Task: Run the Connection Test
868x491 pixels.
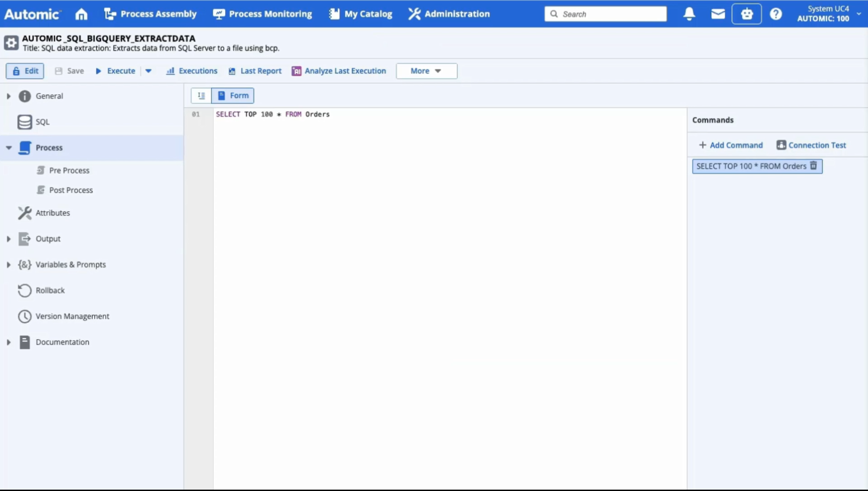Action: click(x=811, y=145)
